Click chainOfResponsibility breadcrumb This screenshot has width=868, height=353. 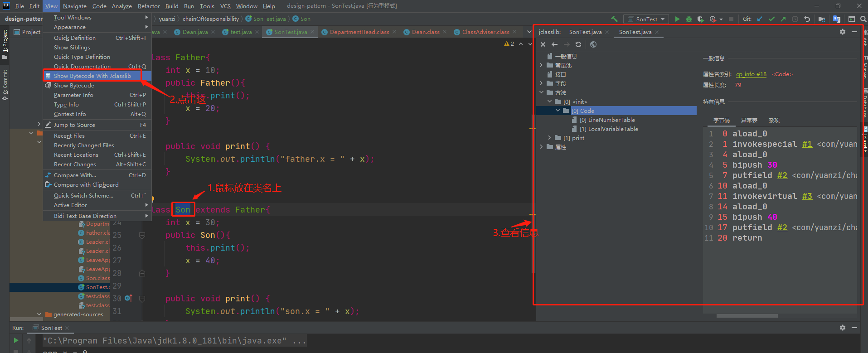click(x=211, y=19)
